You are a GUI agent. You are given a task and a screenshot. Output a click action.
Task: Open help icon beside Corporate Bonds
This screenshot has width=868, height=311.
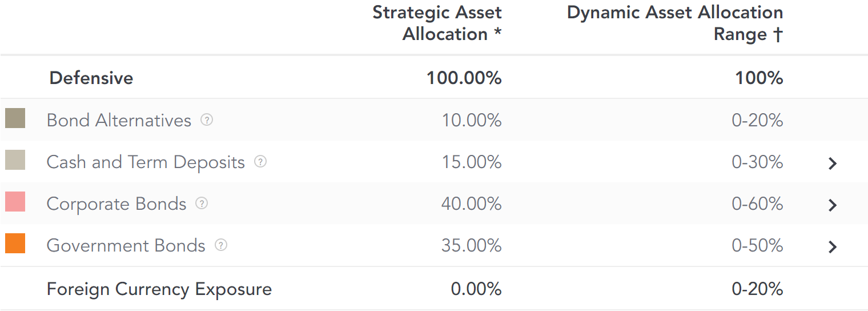click(202, 204)
